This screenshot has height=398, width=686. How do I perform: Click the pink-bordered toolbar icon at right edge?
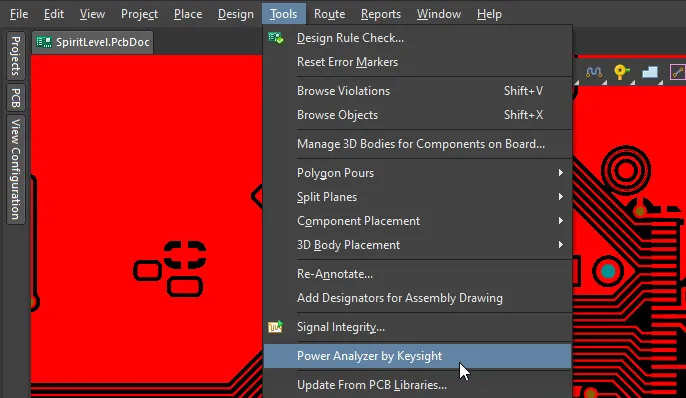point(678,72)
